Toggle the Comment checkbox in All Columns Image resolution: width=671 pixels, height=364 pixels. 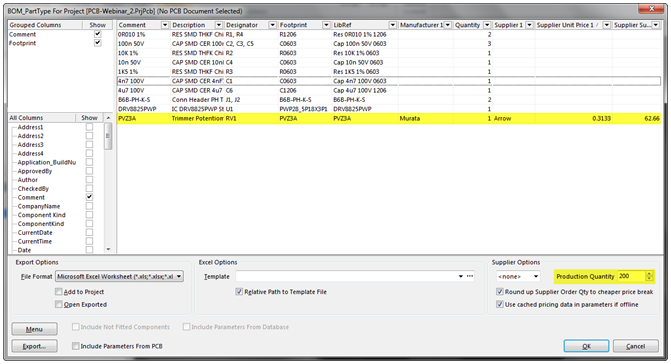(89, 197)
